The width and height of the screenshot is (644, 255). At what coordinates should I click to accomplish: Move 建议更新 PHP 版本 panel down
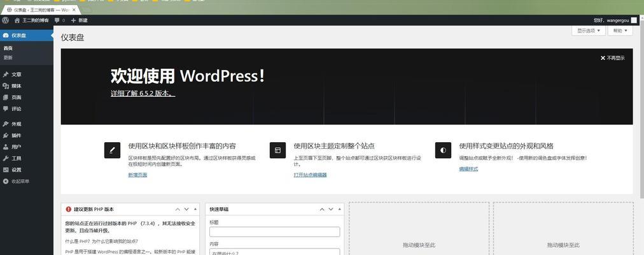pos(186,209)
